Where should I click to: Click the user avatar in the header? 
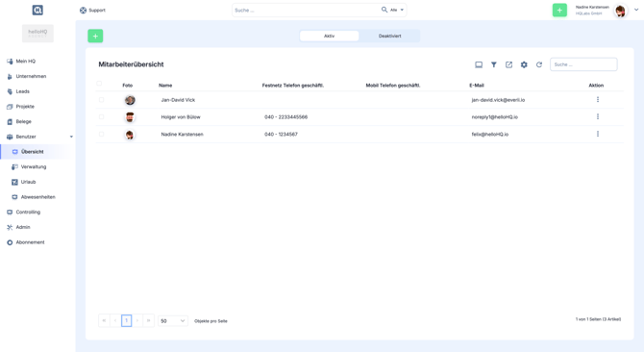tap(620, 11)
